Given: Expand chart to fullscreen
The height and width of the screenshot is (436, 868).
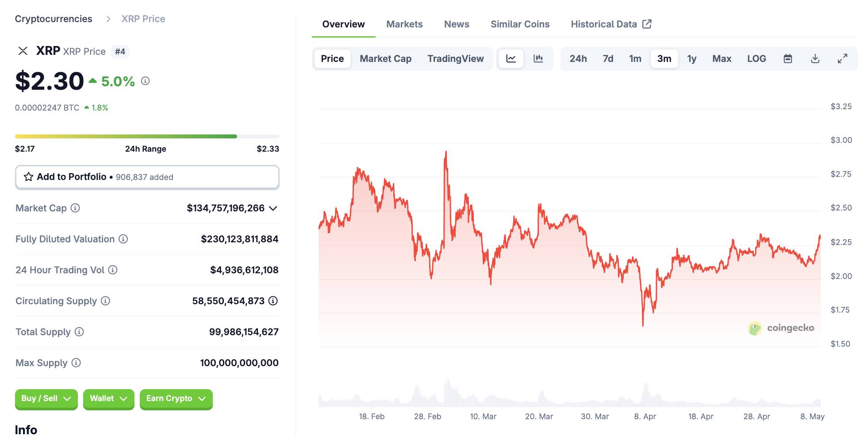Looking at the screenshot, I should coord(842,59).
